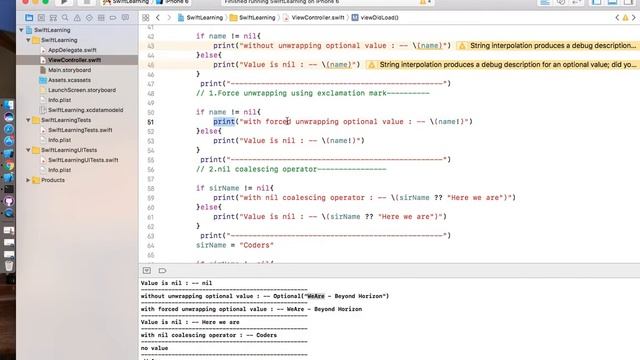Click console line 'no value'
Screen dimensions: 640x360
point(154,348)
